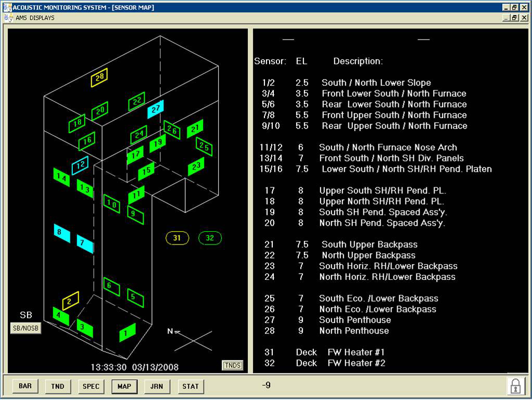Select yellow sensor 18 marker
Viewport: 532px width, 400px height.
77,122
